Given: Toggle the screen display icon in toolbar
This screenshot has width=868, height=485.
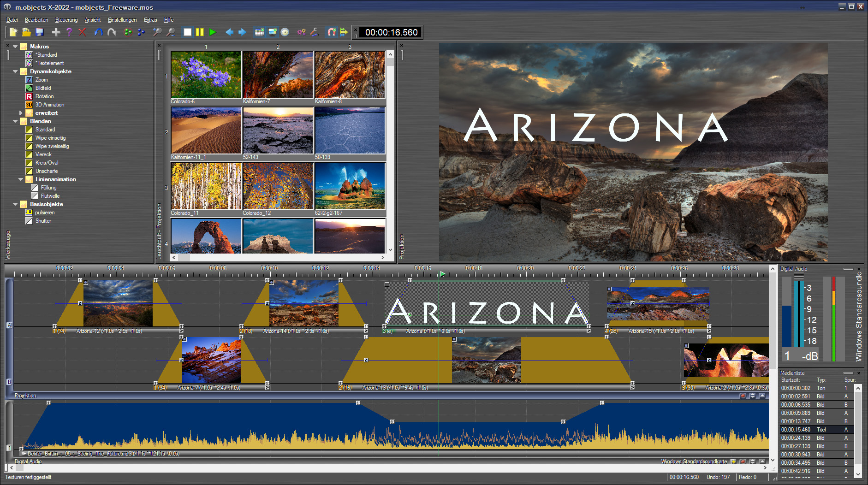Looking at the screenshot, I should point(272,32).
